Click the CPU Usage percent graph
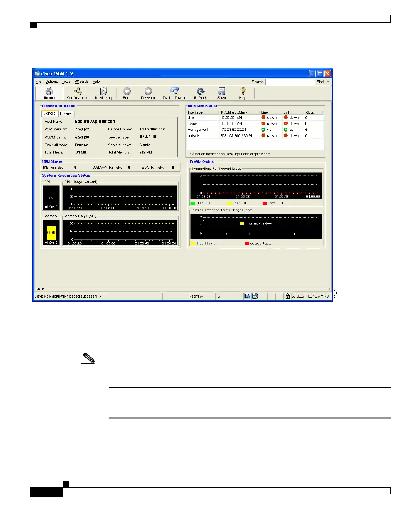Image resolution: width=420 pixels, height=510 pixels. [x=120, y=197]
